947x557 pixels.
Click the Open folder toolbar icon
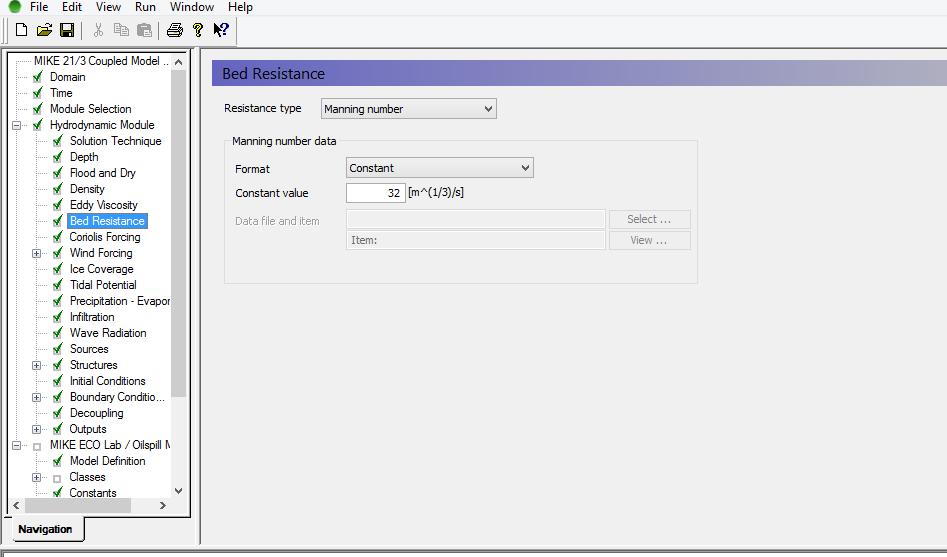coord(44,30)
